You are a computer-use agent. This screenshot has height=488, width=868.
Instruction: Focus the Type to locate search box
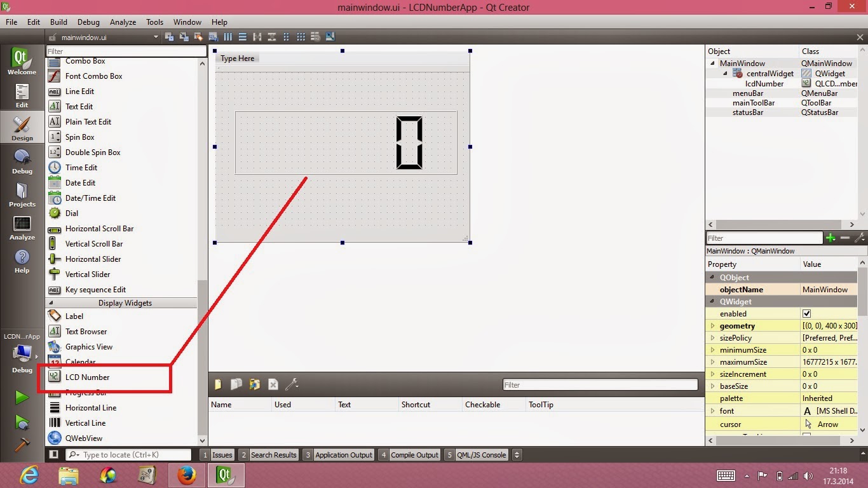(x=128, y=454)
